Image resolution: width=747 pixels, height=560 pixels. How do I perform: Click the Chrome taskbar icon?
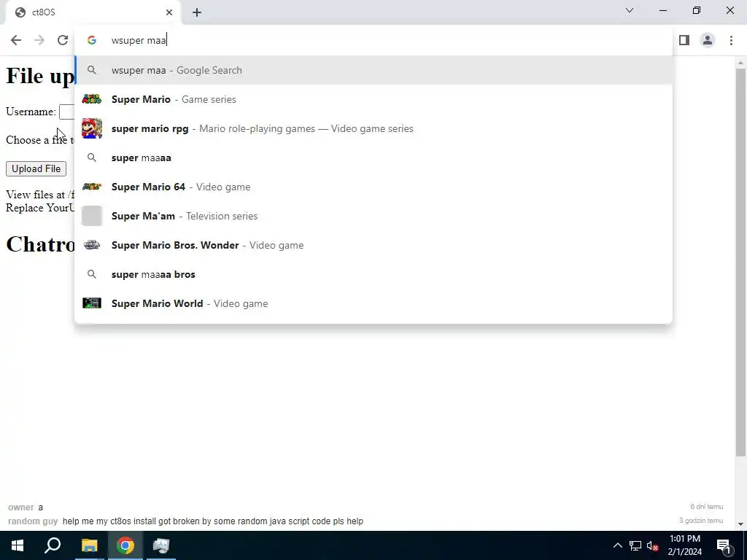click(x=125, y=545)
